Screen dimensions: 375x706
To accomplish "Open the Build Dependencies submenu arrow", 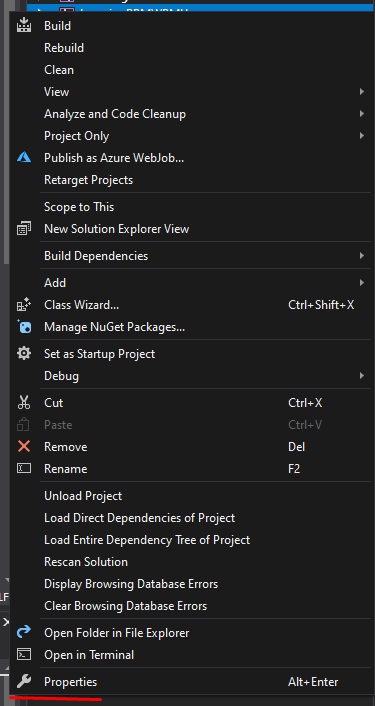I will click(361, 256).
